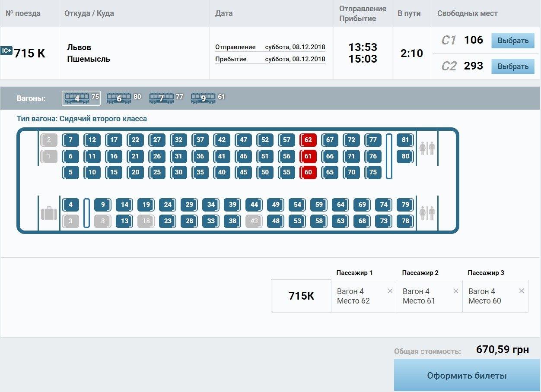Click the IC+ train type badge
This screenshot has height=392, width=541.
click(6, 51)
